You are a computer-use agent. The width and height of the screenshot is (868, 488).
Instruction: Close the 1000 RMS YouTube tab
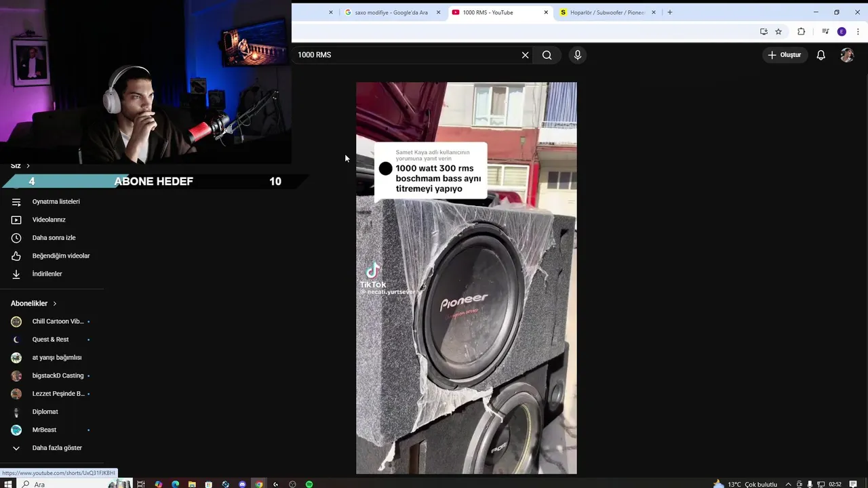tap(546, 12)
